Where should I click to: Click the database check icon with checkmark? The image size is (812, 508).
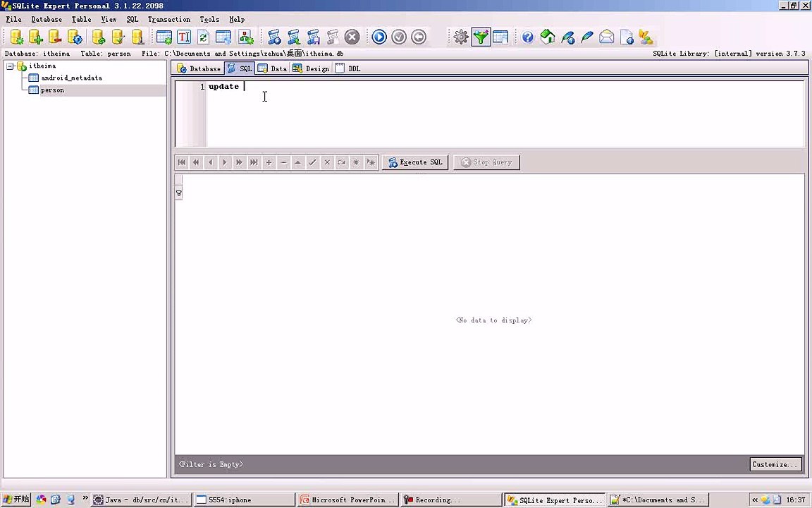click(118, 37)
